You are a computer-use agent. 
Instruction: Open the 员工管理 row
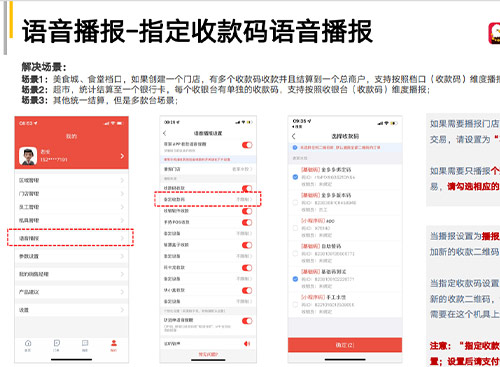[x=71, y=207]
